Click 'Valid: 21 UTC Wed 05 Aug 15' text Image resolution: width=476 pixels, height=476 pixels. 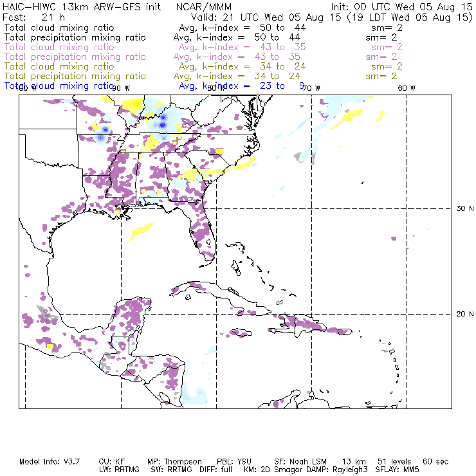[x=266, y=17]
